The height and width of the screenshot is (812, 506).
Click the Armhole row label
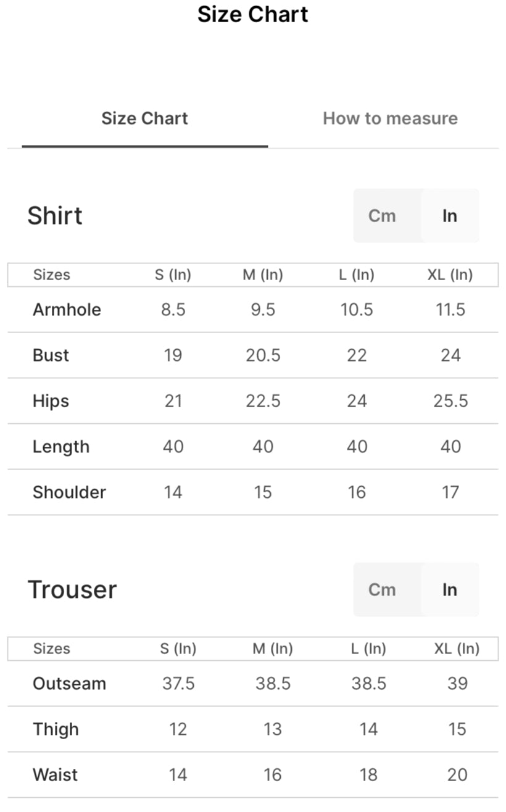[x=67, y=310]
